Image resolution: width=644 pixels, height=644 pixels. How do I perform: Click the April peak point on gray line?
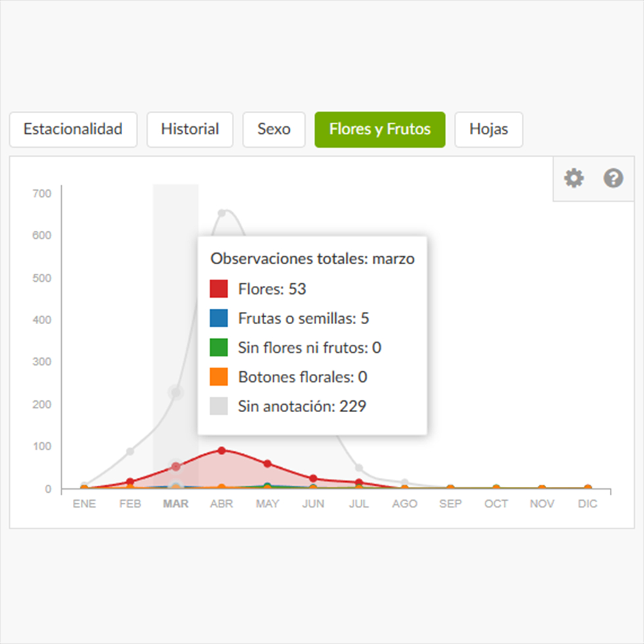(222, 213)
